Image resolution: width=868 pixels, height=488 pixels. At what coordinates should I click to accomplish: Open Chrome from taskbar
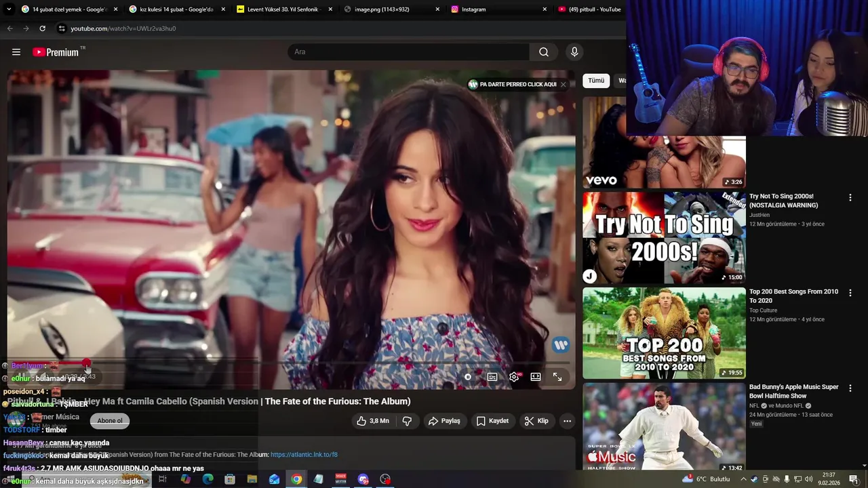296,479
